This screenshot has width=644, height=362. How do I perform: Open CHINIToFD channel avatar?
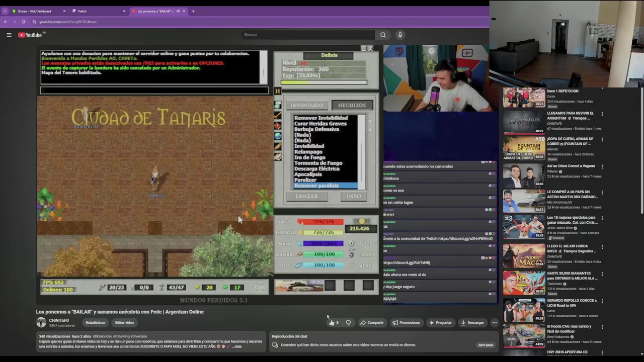tap(41, 322)
